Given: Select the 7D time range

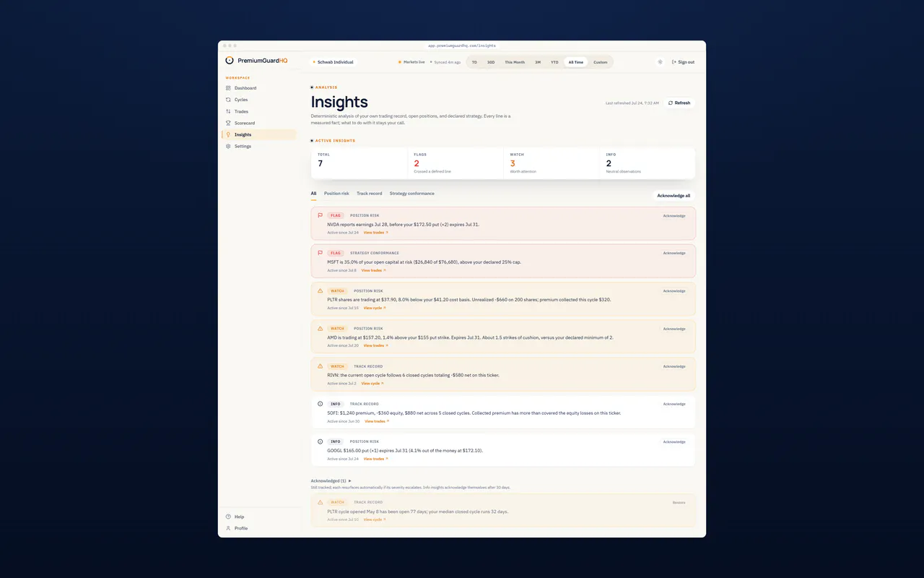Looking at the screenshot, I should (x=474, y=62).
